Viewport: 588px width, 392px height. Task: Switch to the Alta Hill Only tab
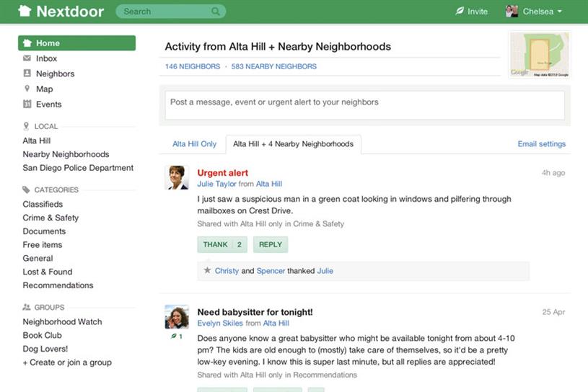(x=194, y=144)
